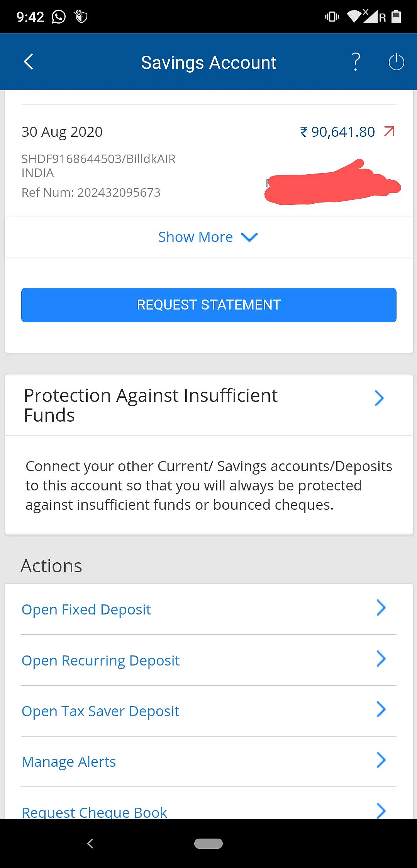Tap the home pill at bottom
Screen dimensions: 417x868
(208, 844)
